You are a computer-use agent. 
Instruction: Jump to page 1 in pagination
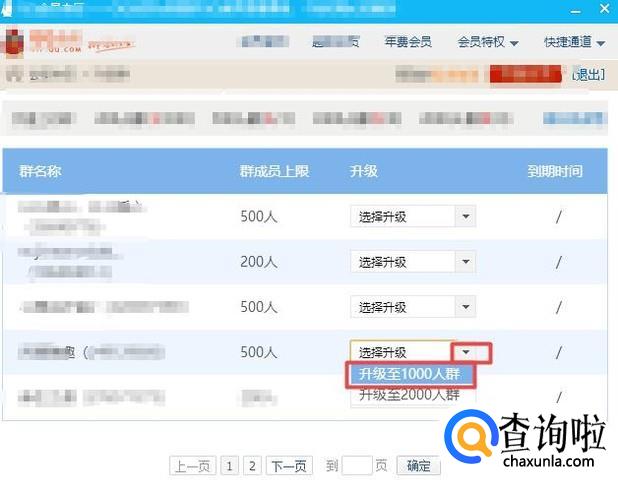pos(229,466)
